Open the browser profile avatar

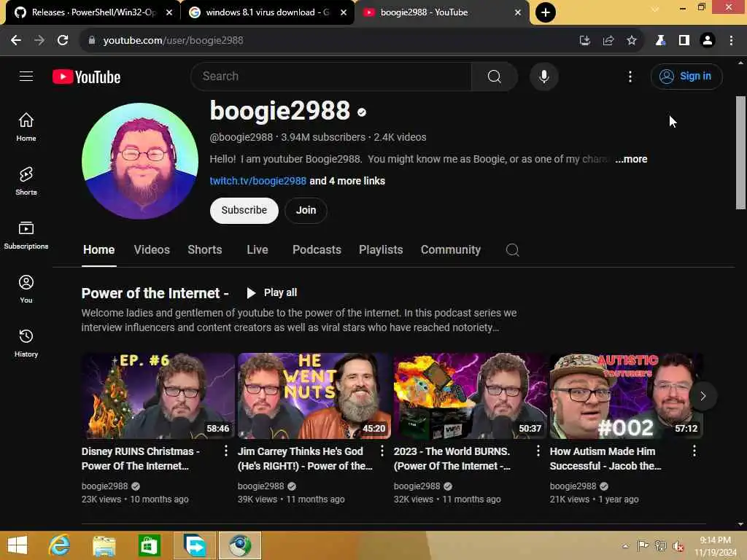[x=708, y=41]
